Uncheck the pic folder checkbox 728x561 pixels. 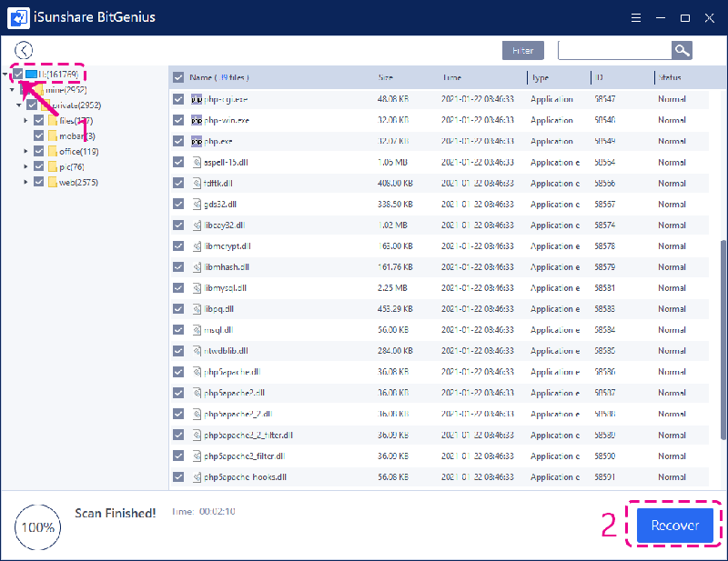[38, 166]
